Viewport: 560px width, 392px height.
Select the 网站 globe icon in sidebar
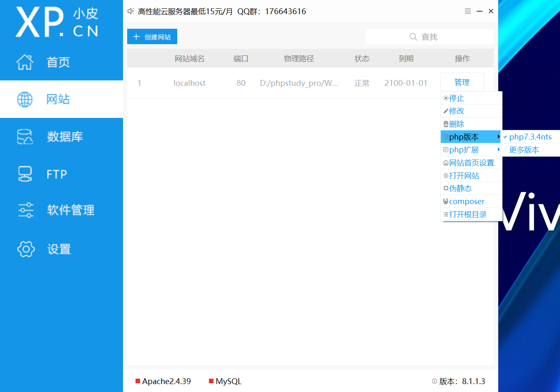tap(25, 99)
